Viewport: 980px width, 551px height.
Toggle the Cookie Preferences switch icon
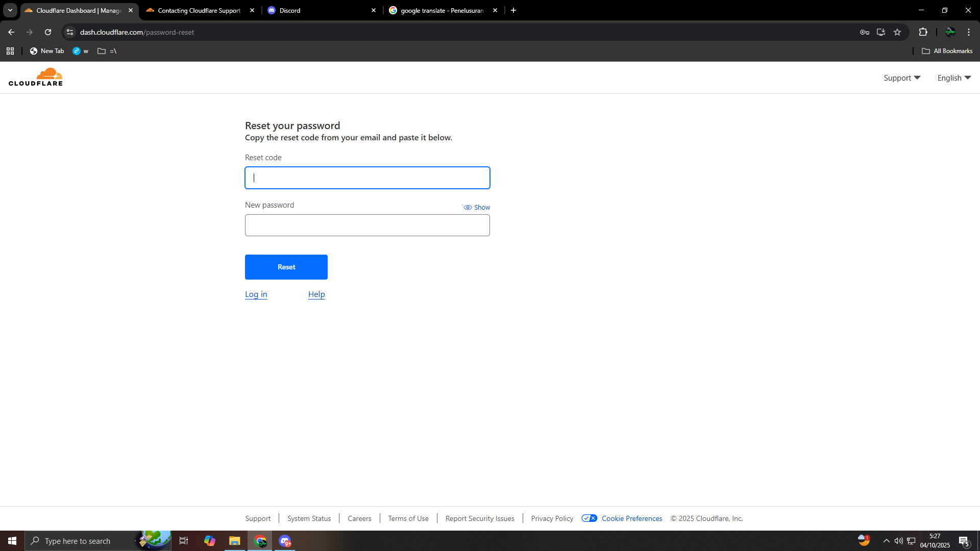[590, 518]
